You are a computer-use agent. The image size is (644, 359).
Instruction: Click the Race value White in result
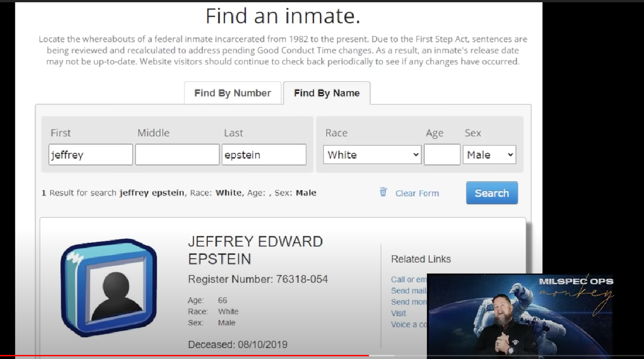[228, 312]
